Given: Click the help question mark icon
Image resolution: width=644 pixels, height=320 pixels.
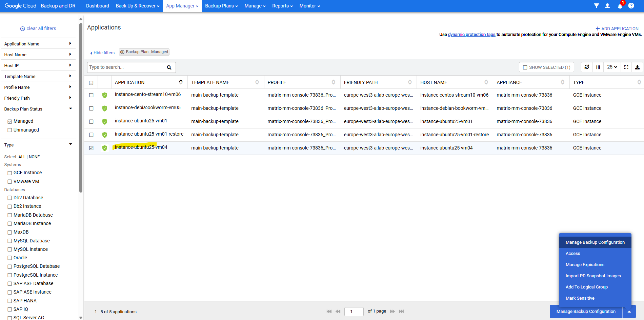Looking at the screenshot, I should [x=631, y=6].
